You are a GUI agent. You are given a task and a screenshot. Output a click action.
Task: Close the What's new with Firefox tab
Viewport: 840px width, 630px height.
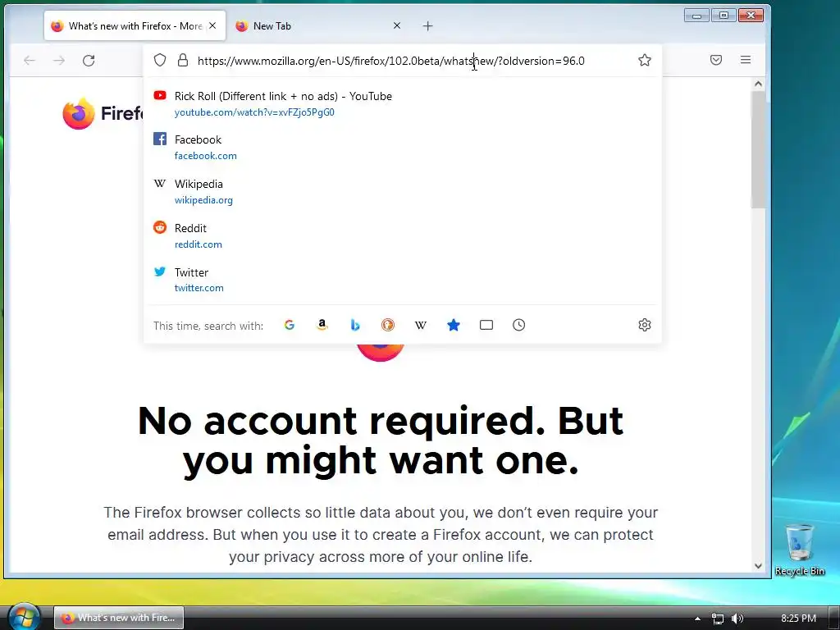212,25
